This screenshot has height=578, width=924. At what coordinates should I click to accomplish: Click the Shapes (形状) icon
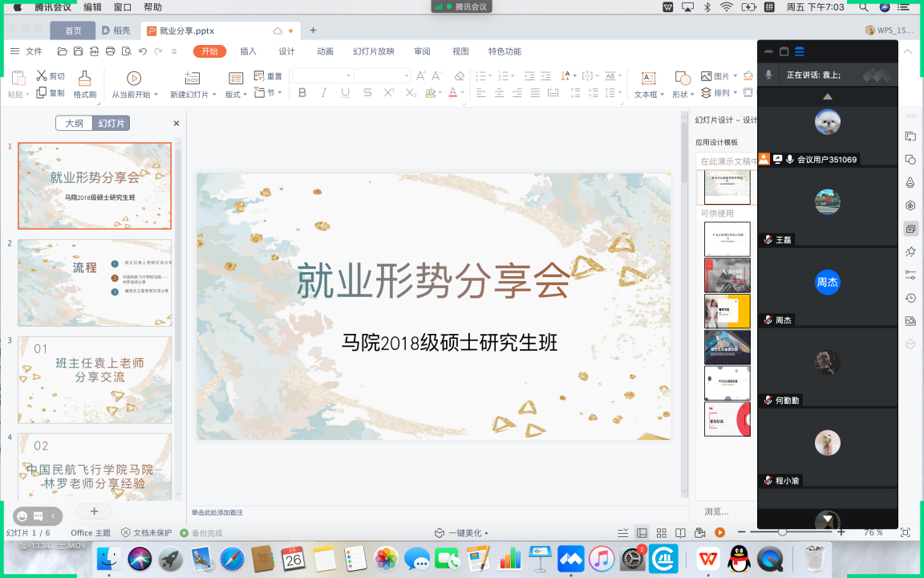[x=683, y=78]
